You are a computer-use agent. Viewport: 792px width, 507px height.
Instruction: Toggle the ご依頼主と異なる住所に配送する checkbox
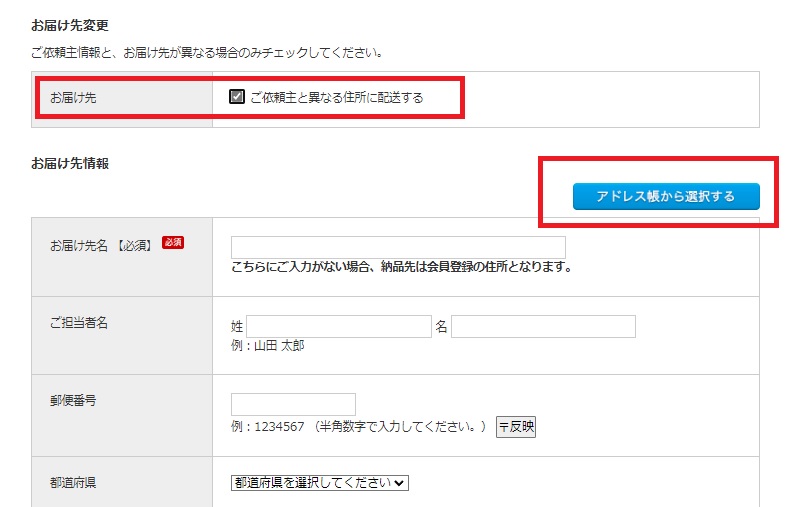coord(237,97)
